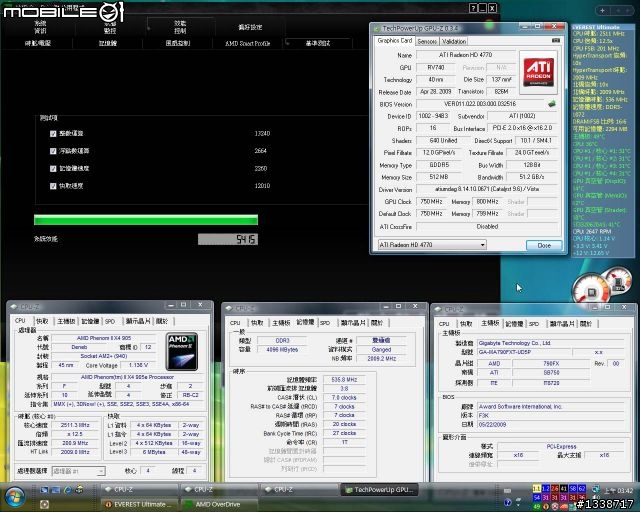Click the network icon in system tray
640x512 pixels.
click(595, 489)
